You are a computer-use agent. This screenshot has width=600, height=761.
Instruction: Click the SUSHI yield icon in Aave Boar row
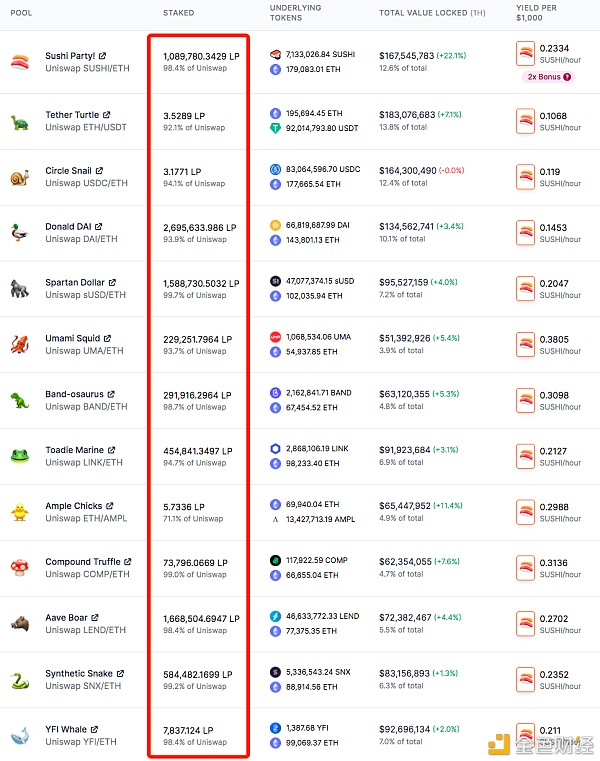coord(526,624)
